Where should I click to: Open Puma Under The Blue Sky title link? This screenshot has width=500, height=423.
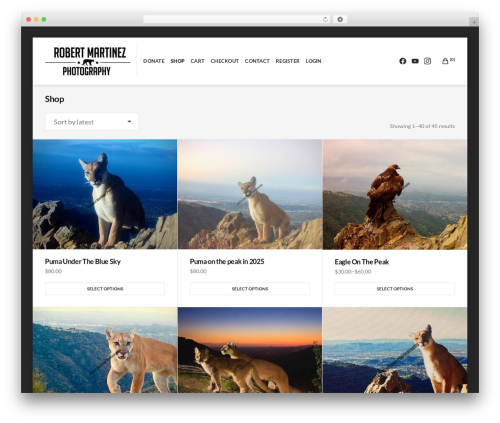point(83,262)
